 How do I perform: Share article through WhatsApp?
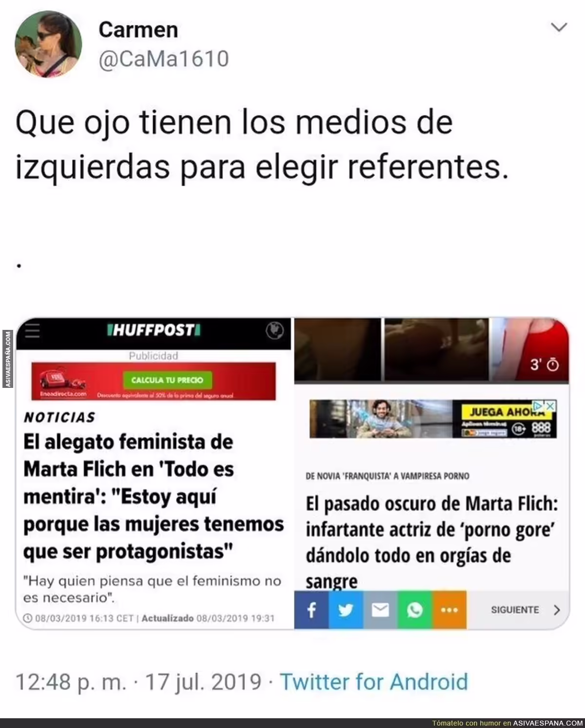[x=414, y=610]
